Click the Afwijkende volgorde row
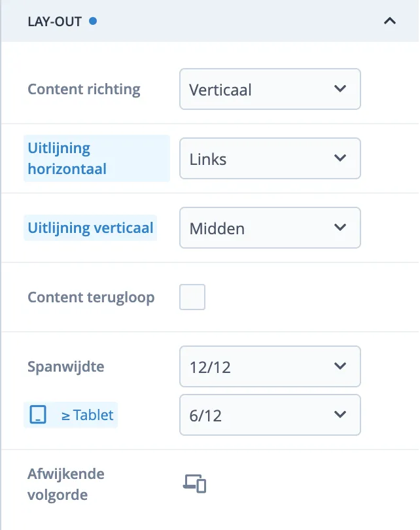 click(x=66, y=483)
